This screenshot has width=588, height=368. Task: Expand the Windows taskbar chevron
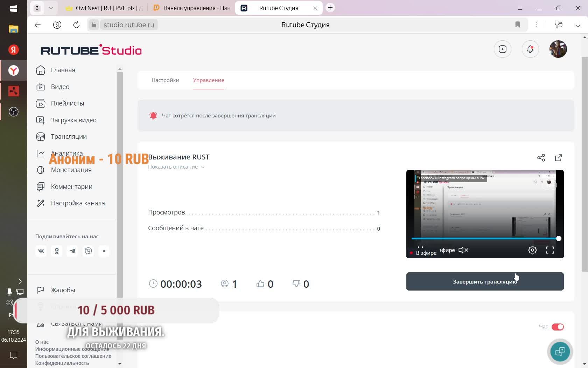coord(20,281)
